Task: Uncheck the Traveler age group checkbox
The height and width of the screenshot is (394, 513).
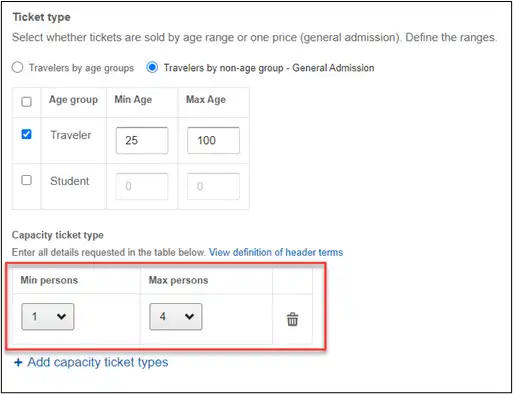Action: 26,134
